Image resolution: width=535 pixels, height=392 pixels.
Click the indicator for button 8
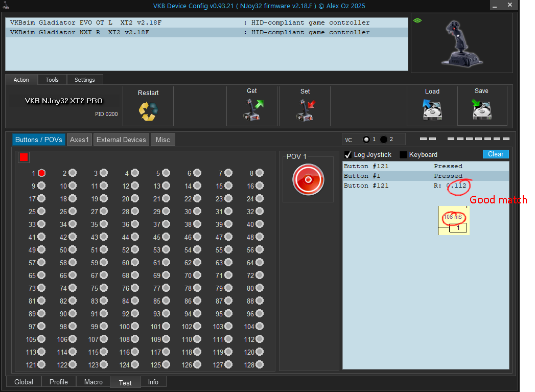pyautogui.click(x=260, y=173)
